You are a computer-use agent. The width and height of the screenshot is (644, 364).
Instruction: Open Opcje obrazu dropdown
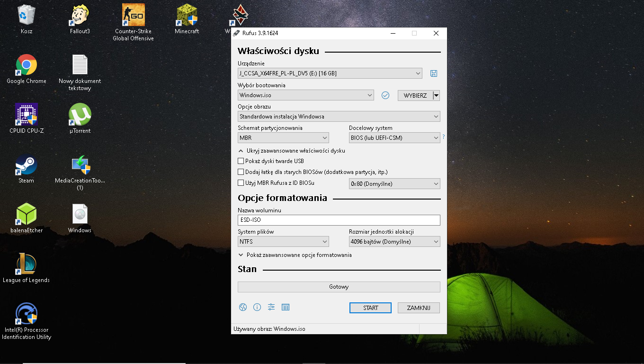(339, 117)
